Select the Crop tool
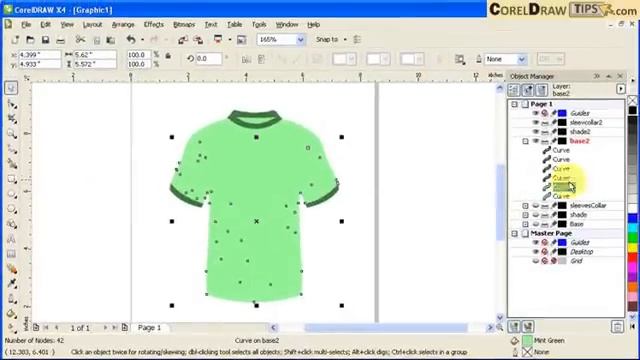Screen dimensions: 640x360 click(11, 119)
